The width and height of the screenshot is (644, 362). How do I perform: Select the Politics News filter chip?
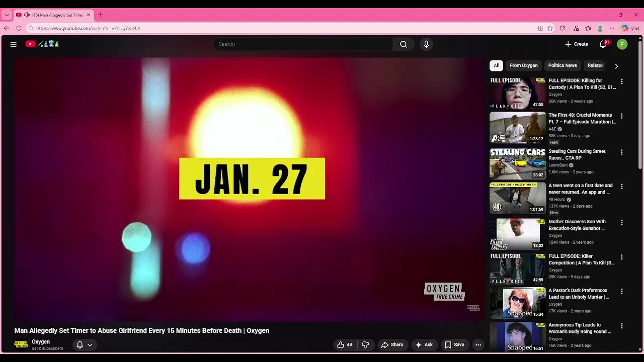(x=562, y=65)
